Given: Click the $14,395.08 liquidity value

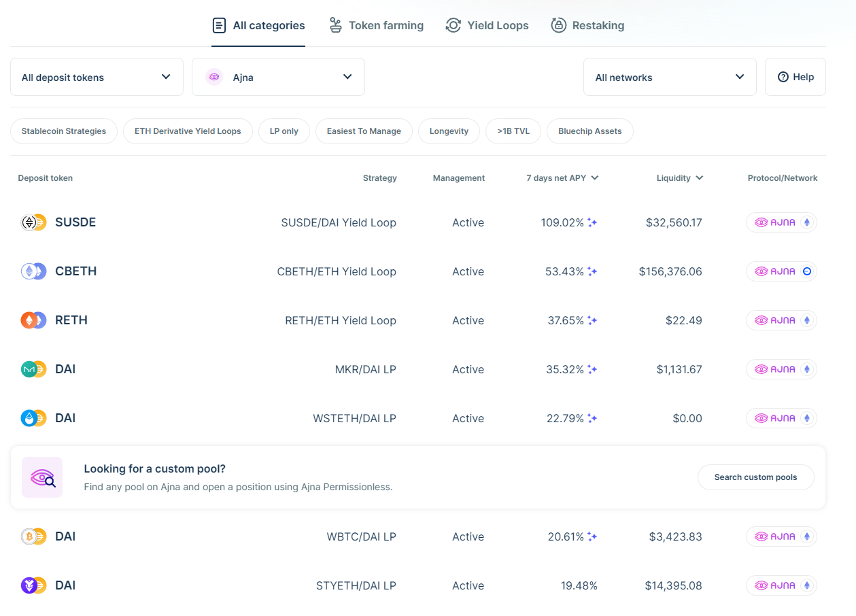Looking at the screenshot, I should (674, 585).
